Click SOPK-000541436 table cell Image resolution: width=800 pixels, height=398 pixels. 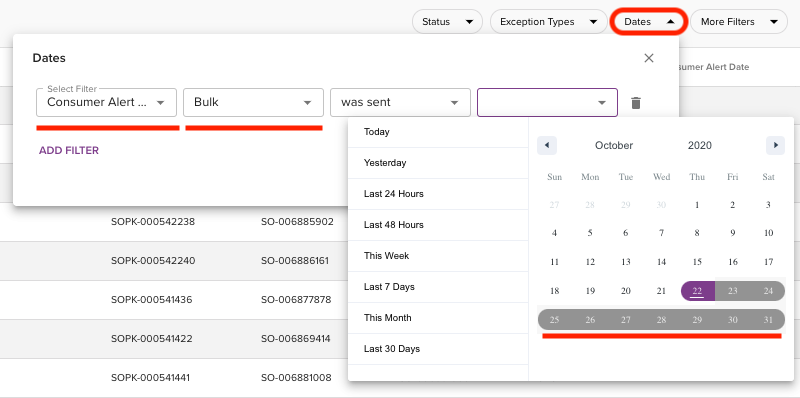click(152, 300)
